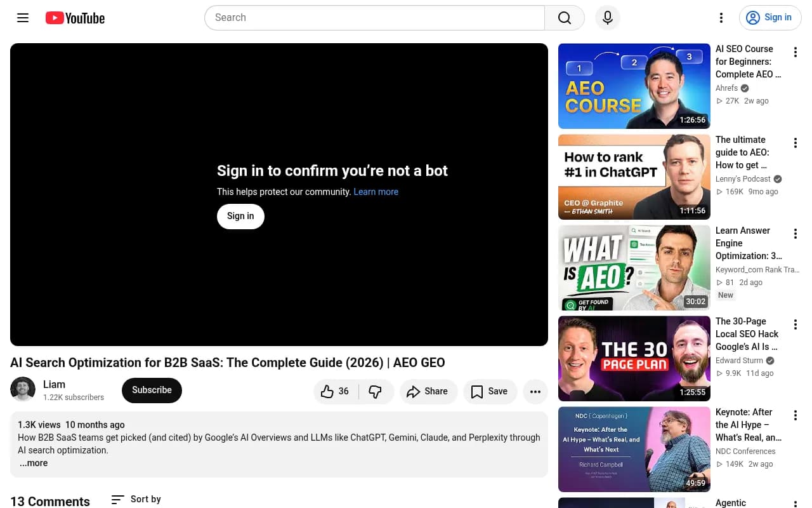Open settings three-dot menu in header

[x=721, y=18]
